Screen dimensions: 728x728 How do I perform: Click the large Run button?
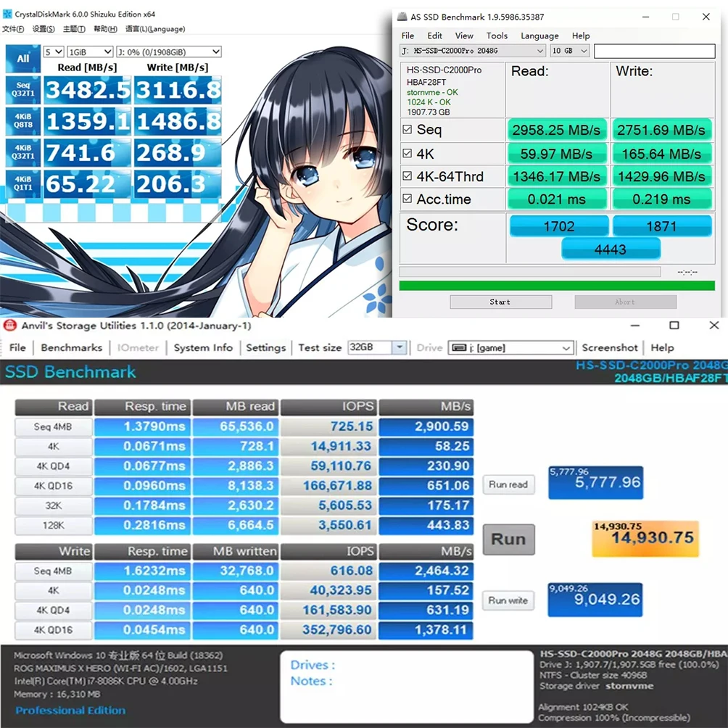(508, 539)
